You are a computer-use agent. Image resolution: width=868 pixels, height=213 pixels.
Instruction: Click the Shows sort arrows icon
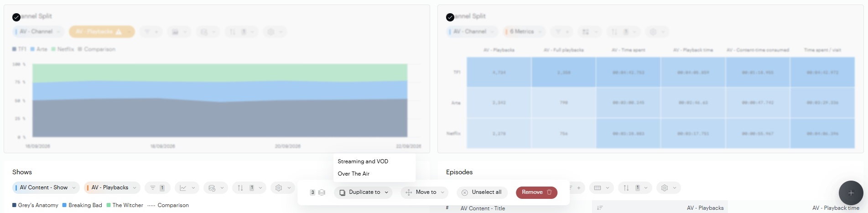(240, 188)
